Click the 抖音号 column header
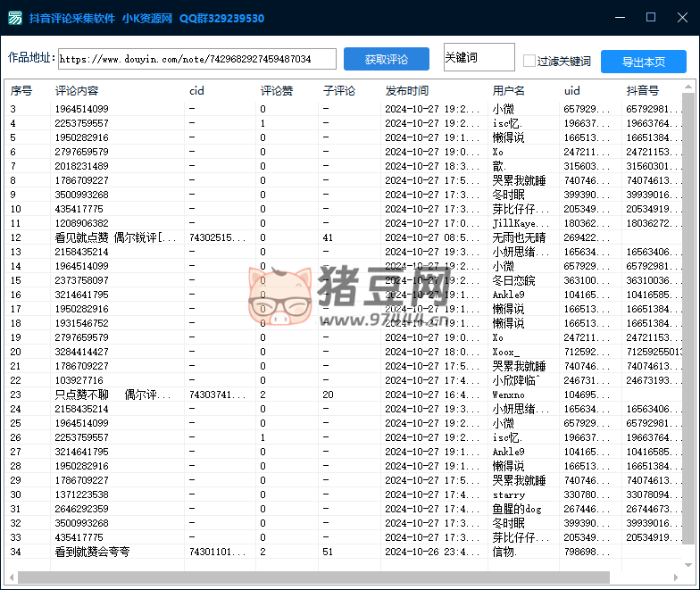 (x=642, y=91)
